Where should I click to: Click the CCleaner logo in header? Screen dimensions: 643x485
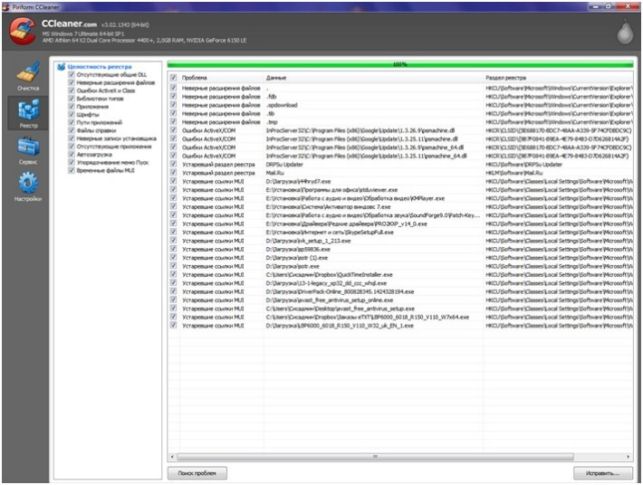pos(23,31)
